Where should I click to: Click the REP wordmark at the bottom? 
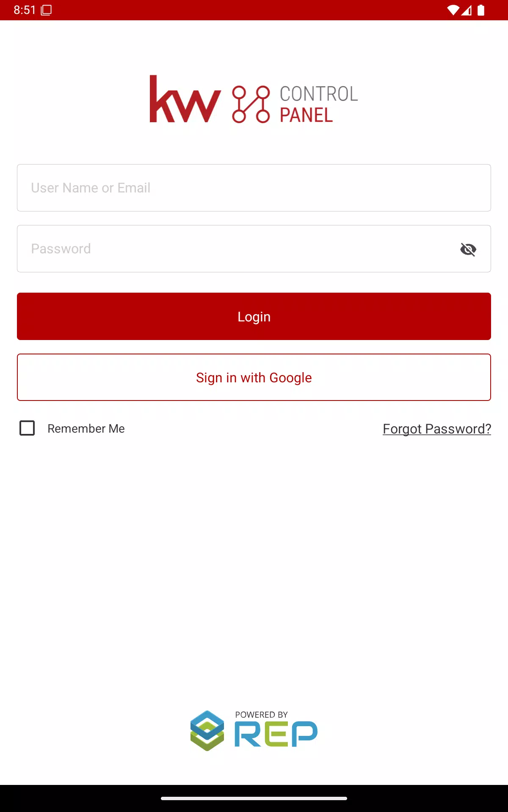276,734
